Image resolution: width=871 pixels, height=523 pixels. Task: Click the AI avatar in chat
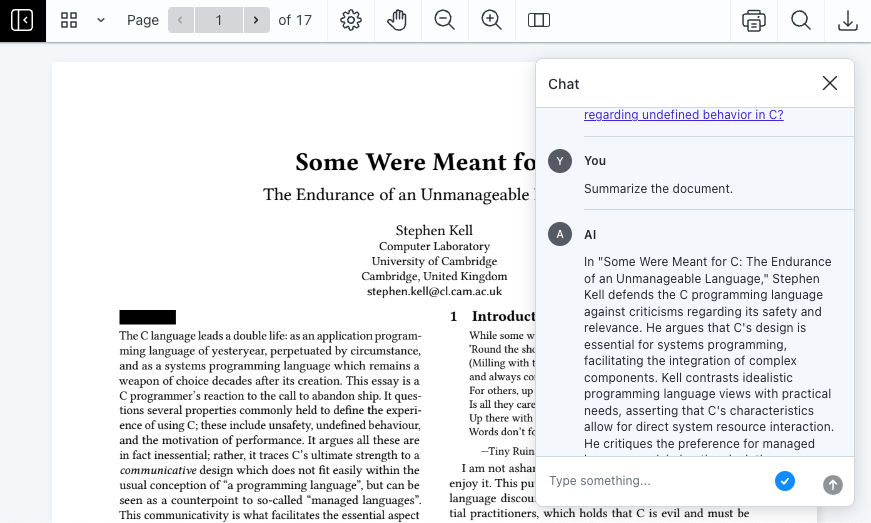(x=560, y=234)
